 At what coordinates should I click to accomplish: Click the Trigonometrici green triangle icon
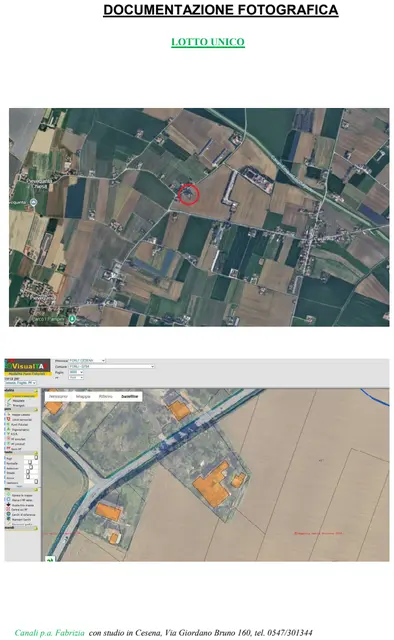coord(9,429)
